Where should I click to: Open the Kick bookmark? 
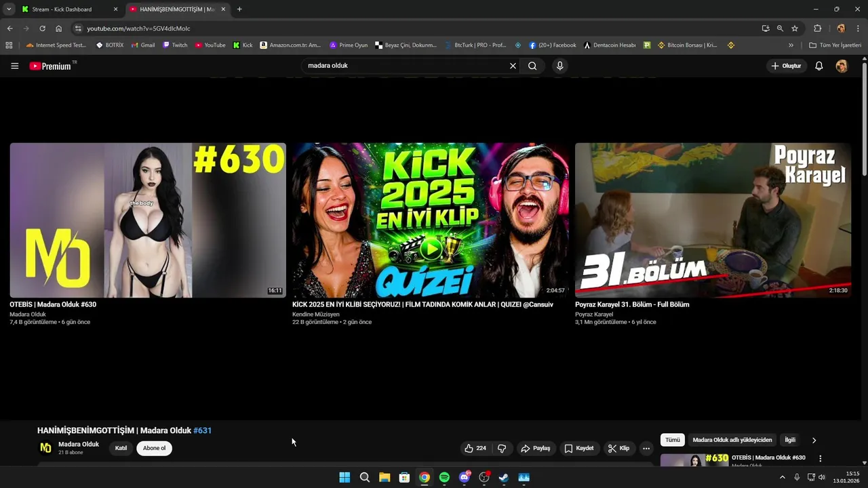point(243,45)
